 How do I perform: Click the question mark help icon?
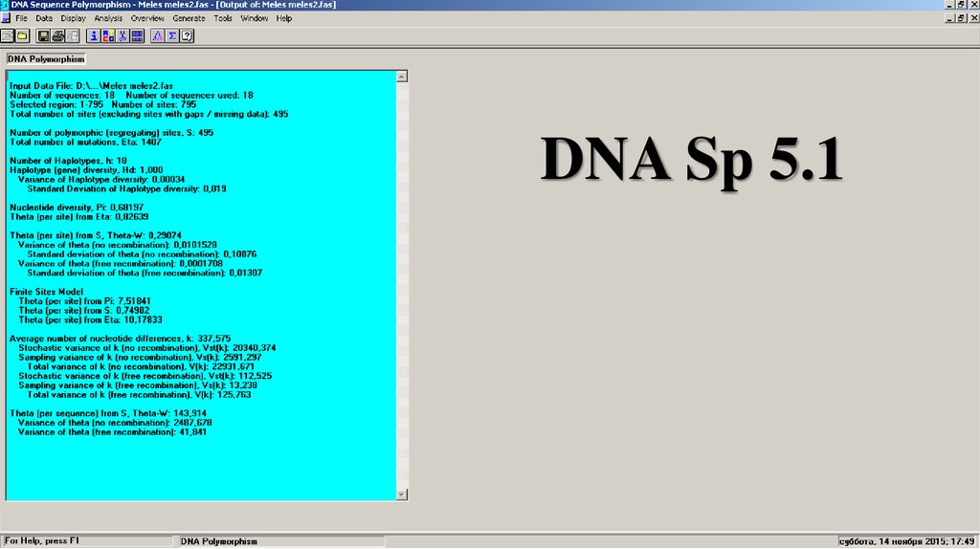click(187, 36)
